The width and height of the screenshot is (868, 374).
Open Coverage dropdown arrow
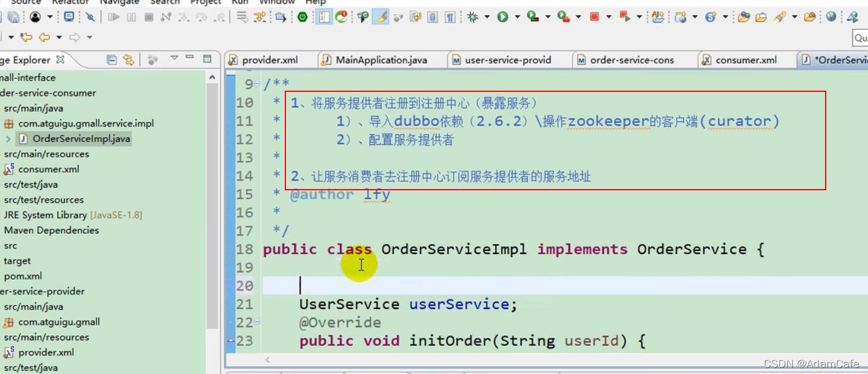pos(548,17)
